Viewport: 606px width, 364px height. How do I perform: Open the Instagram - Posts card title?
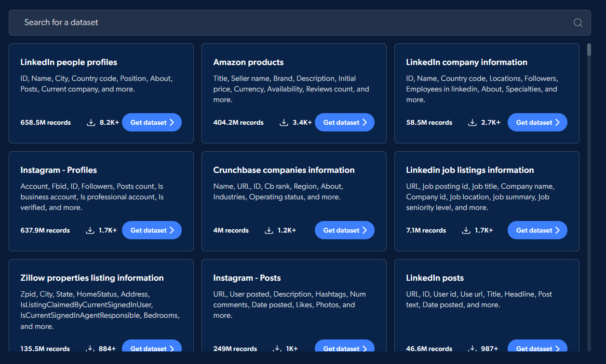pyautogui.click(x=247, y=278)
